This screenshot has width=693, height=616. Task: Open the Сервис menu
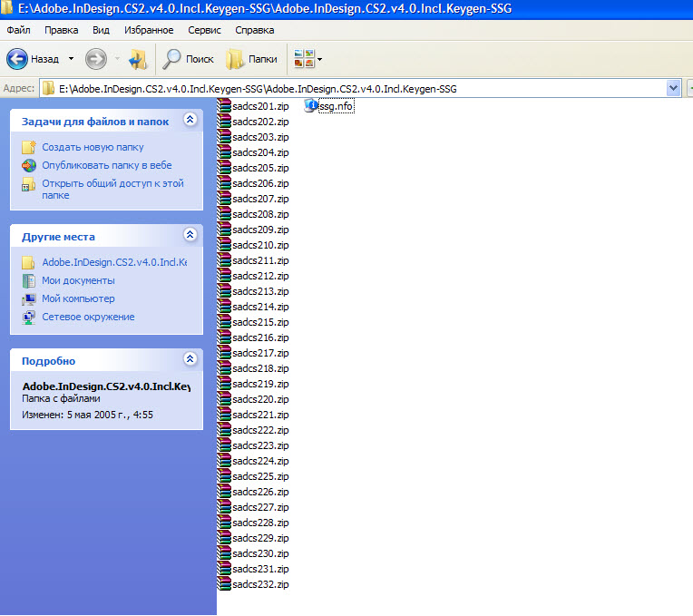point(204,30)
